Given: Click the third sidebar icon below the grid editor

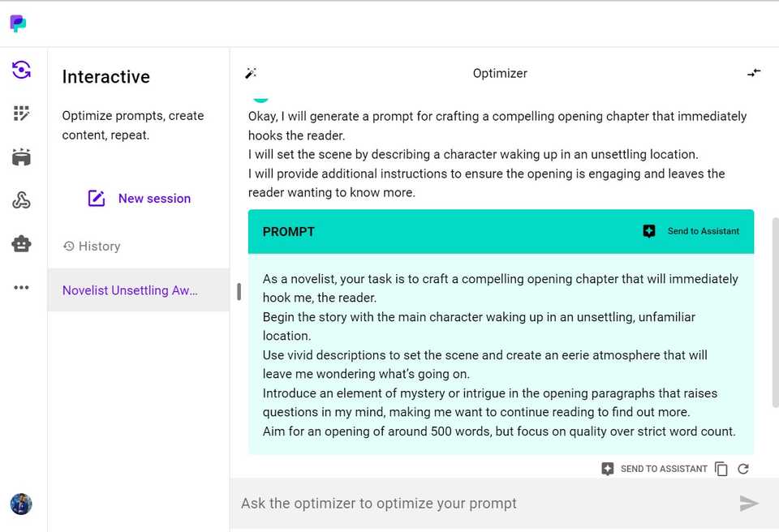Looking at the screenshot, I should pyautogui.click(x=22, y=157).
